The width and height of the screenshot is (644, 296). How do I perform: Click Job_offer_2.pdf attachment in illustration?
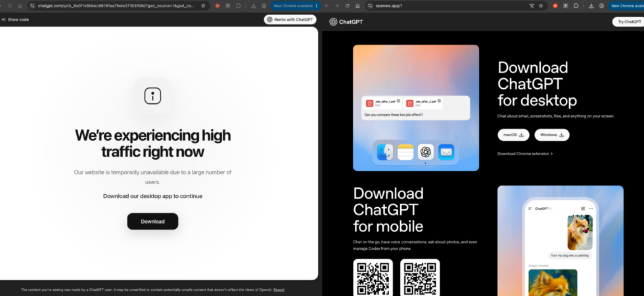pos(423,103)
